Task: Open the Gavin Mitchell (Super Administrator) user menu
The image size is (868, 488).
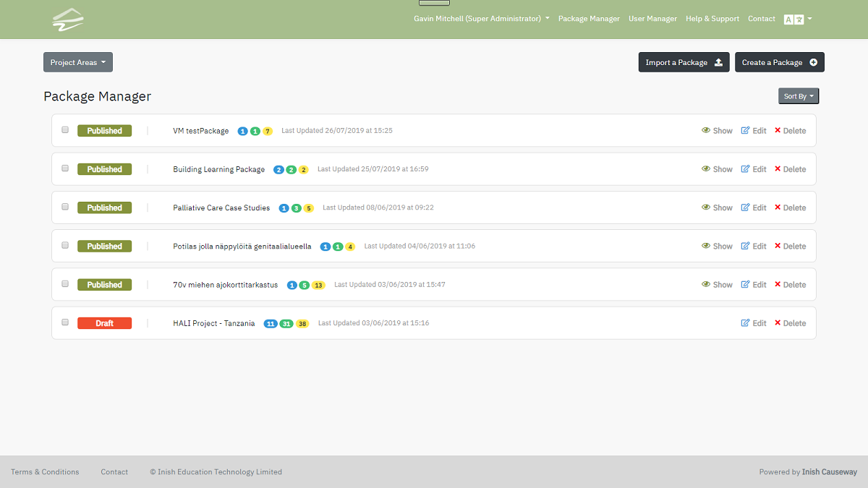Action: (x=482, y=19)
